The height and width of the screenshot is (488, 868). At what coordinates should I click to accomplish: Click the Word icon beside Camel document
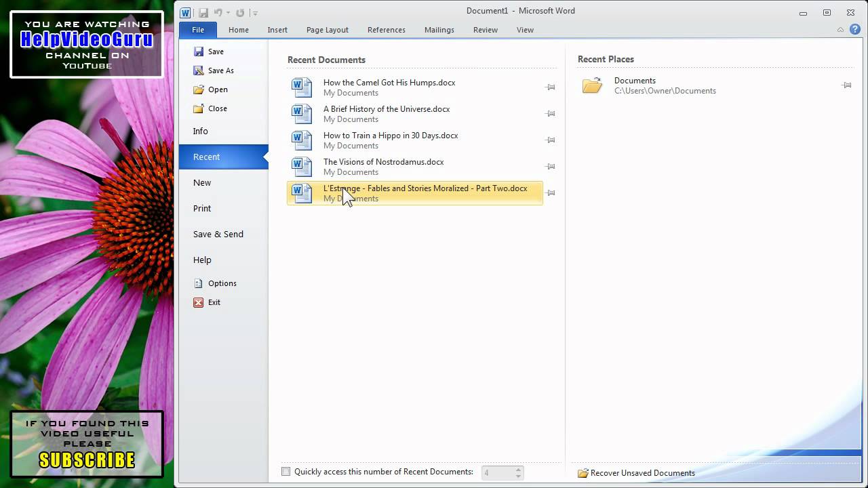pos(302,87)
